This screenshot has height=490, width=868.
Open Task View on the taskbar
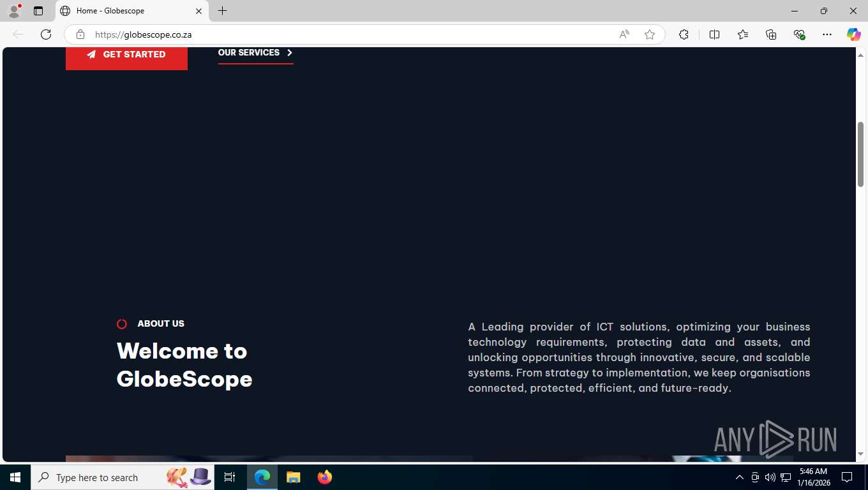pos(230,477)
